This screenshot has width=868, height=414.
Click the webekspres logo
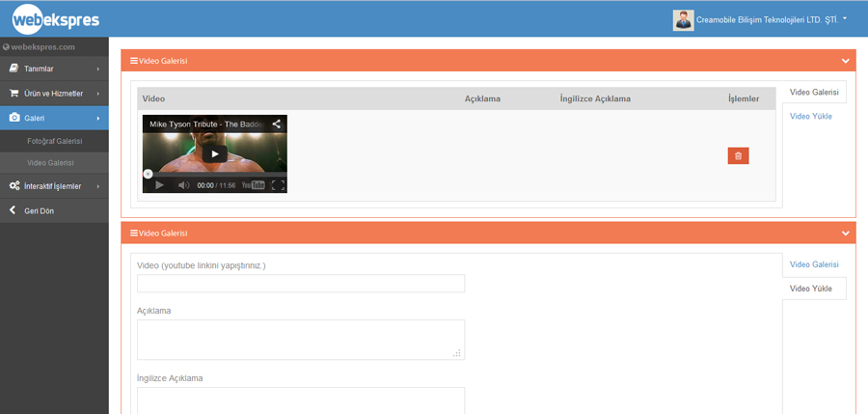(55, 19)
